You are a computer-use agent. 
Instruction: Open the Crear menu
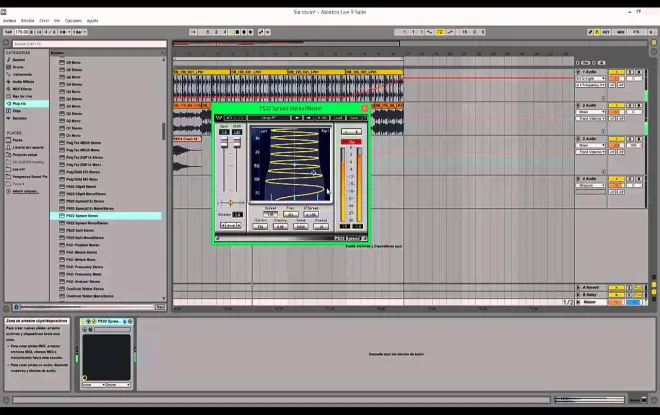pos(44,21)
